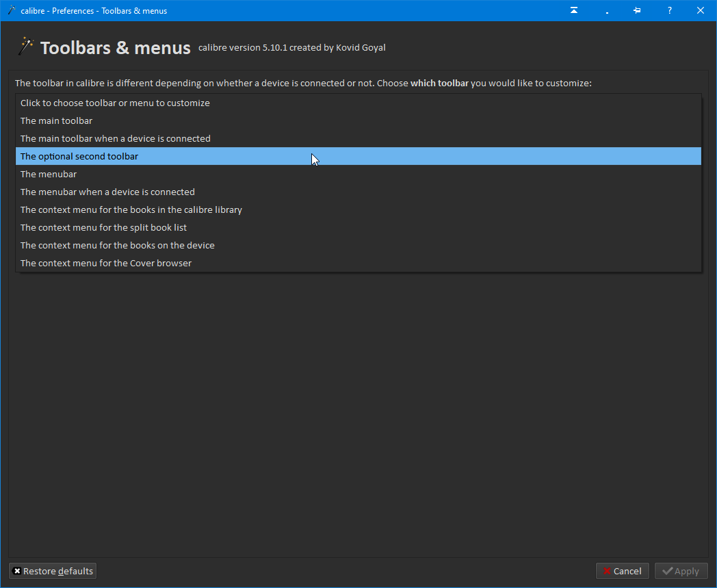This screenshot has width=717, height=588.
Task: Click the wand icon beside Toolbars & menus heading
Action: (25, 47)
